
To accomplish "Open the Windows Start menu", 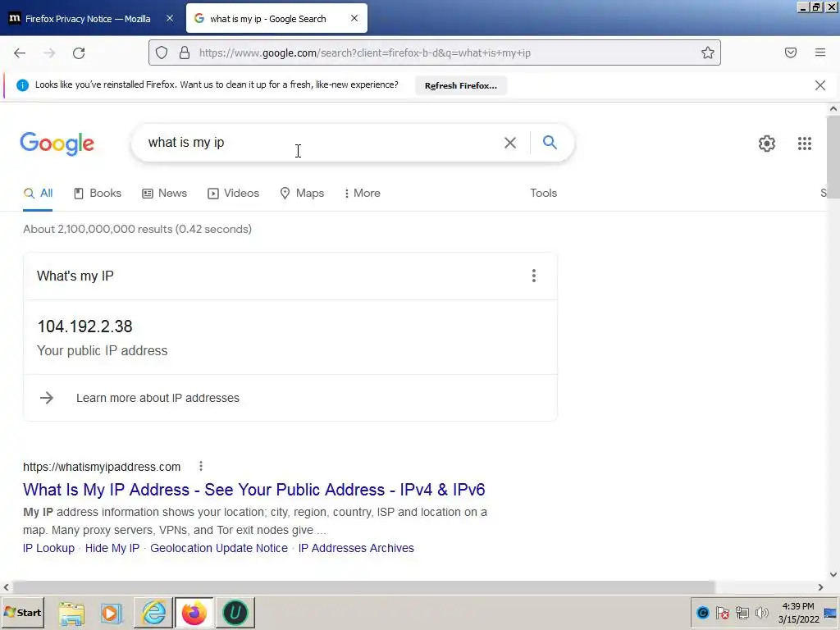I will coord(22,612).
